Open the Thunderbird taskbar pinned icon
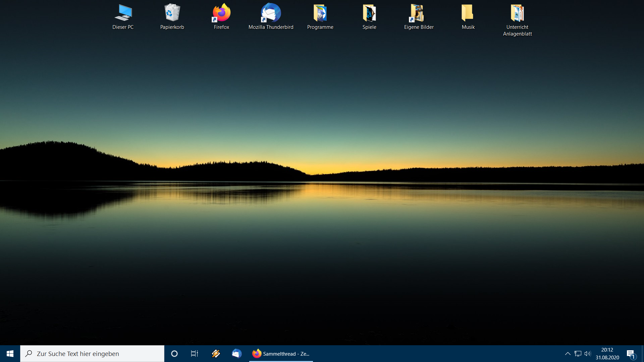The width and height of the screenshot is (644, 362). (x=237, y=354)
